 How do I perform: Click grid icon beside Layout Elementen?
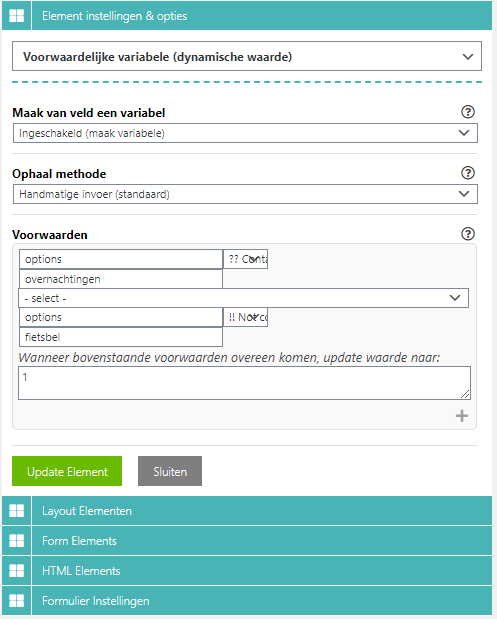click(17, 510)
